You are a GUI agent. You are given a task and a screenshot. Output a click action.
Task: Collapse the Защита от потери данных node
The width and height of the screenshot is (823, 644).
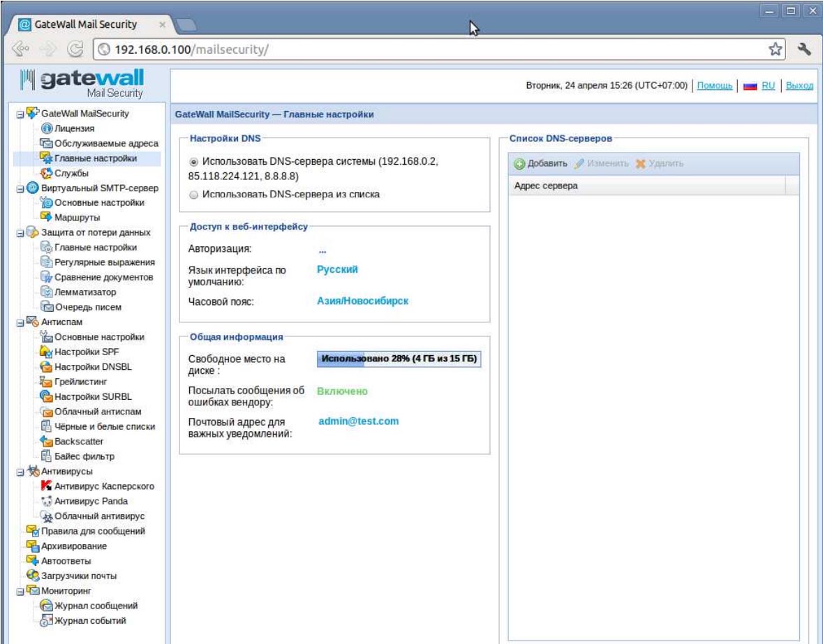pyautogui.click(x=20, y=233)
